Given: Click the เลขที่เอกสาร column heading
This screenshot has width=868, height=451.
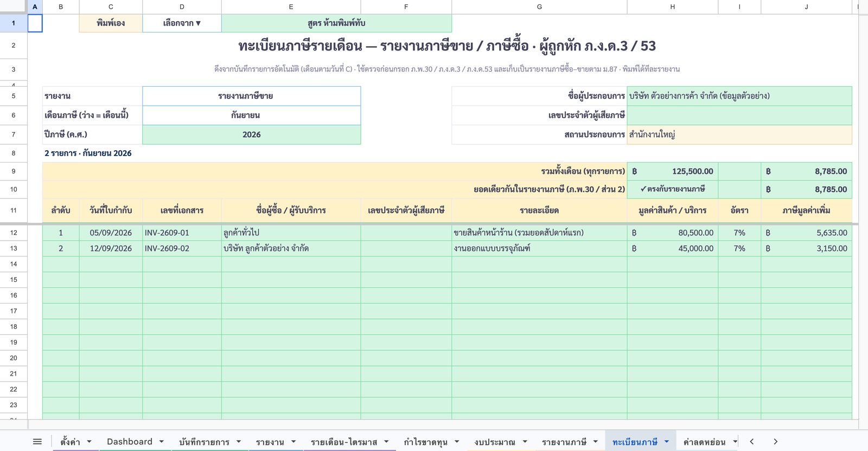Looking at the screenshot, I should (x=182, y=210).
